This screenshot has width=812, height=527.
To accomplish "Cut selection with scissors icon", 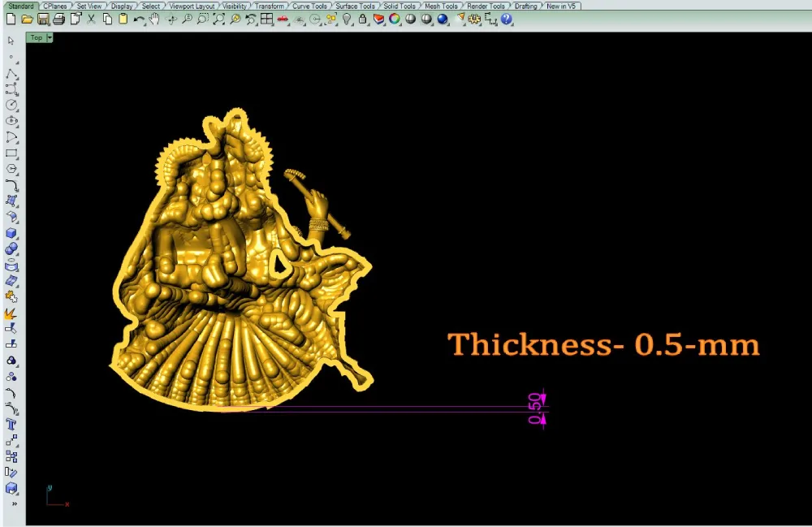I will pos(91,19).
